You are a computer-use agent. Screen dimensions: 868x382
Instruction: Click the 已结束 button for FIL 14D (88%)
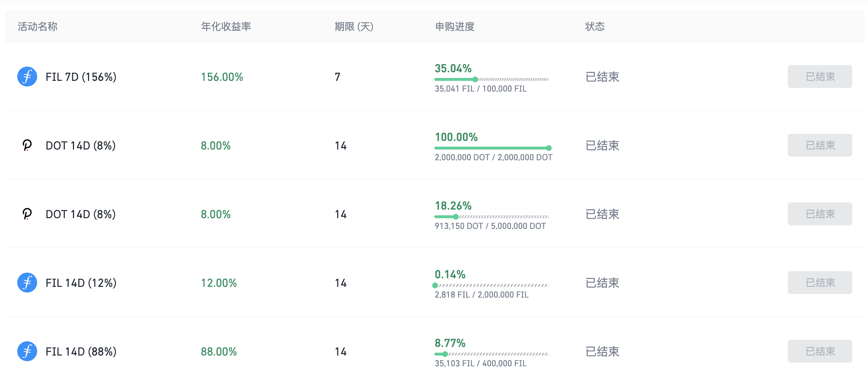[x=820, y=351]
